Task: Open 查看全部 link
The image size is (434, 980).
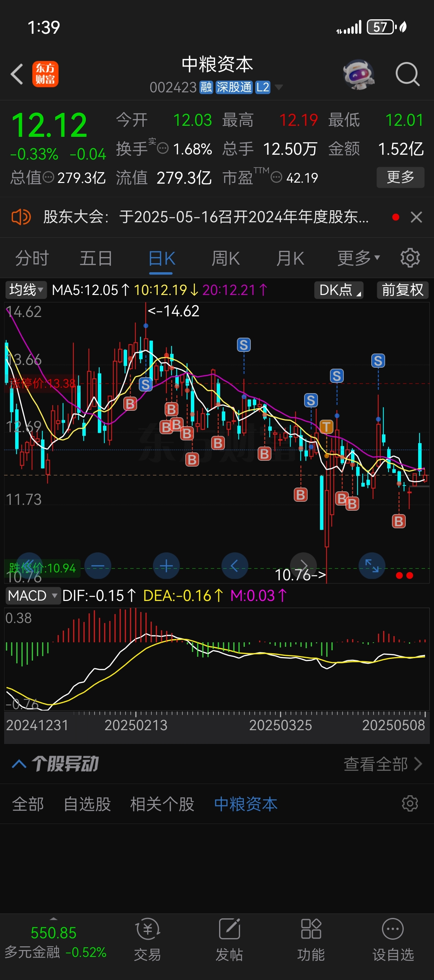Action: [383, 764]
